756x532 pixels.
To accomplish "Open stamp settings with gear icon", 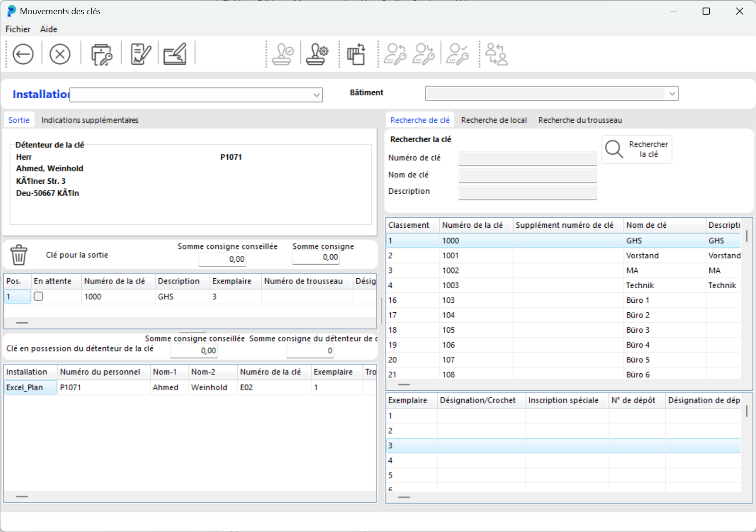I will pos(317,54).
